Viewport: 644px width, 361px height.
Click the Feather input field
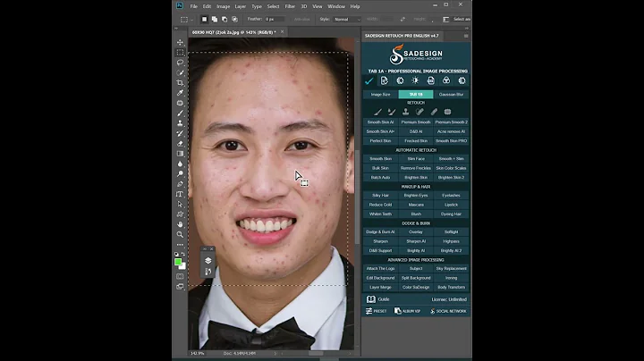point(275,20)
